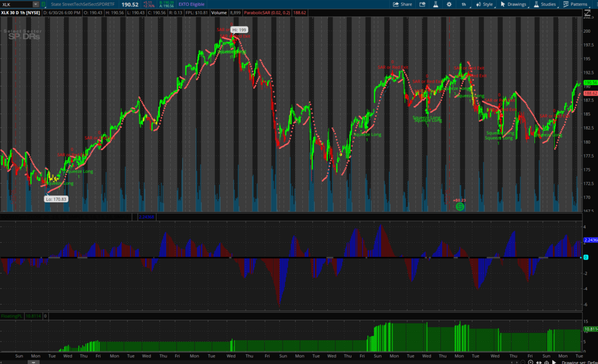The height and width of the screenshot is (364, 598).
Task: Click the pointer cursor icon at bottom right
Action: 554,362
